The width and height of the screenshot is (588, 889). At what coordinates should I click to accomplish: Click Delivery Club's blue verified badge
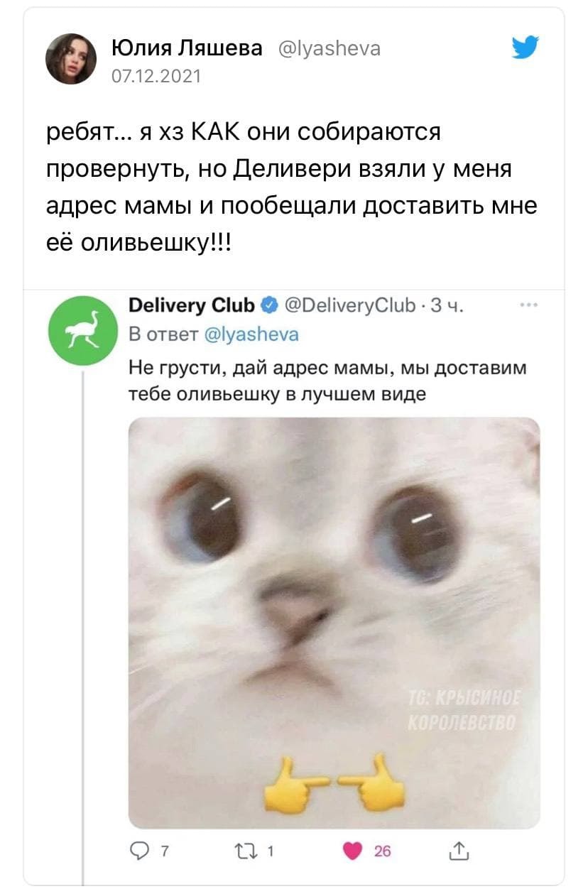(x=269, y=306)
